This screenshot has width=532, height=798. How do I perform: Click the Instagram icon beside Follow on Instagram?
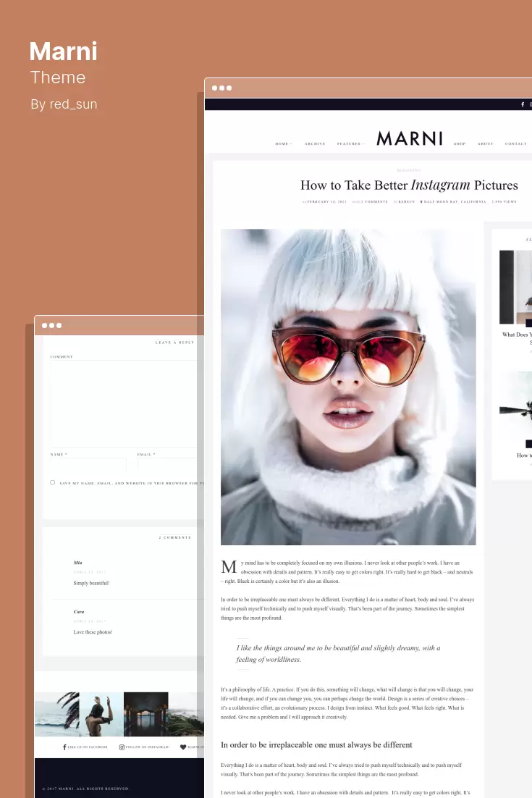coord(122,747)
